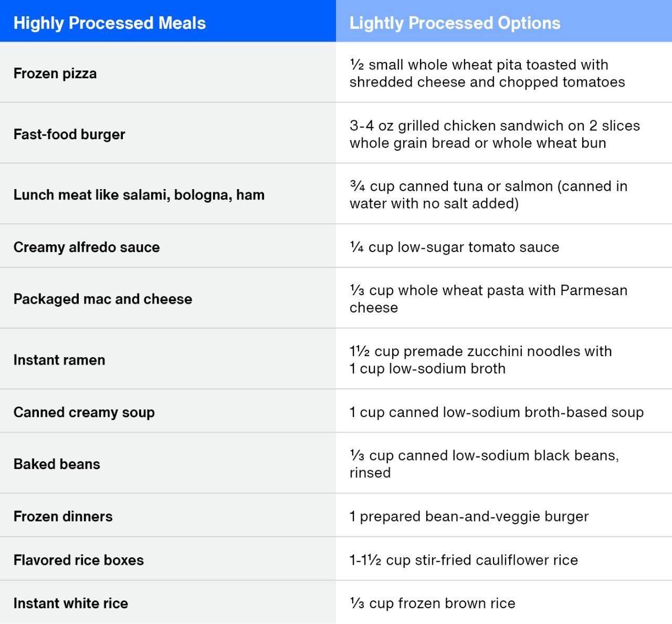Click the Frozen dinners label

[x=63, y=516]
